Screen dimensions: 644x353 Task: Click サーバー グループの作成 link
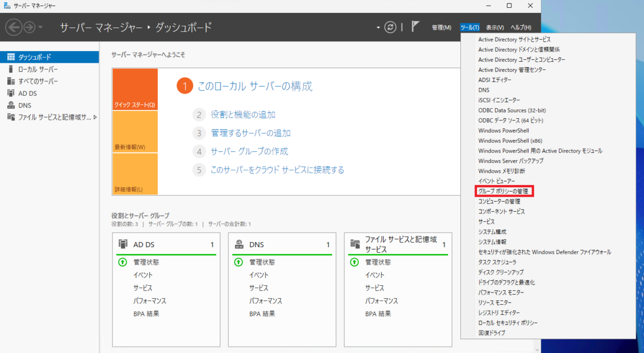coord(249,151)
